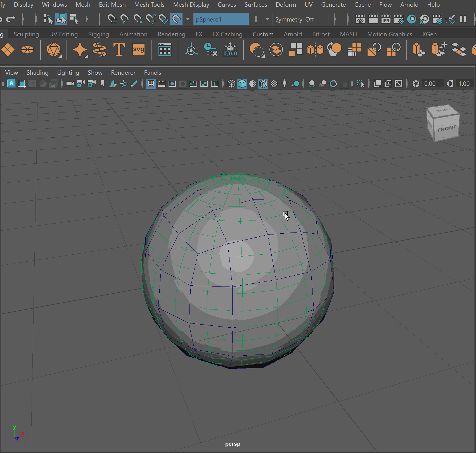Viewport: 476px width, 453px height.
Task: Open the Panels viewport menu
Action: 152,72
